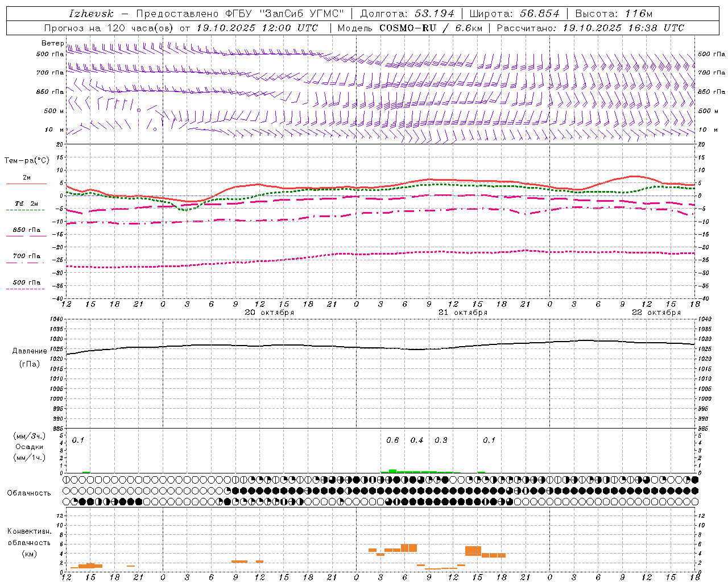Image resolution: width=728 pixels, height=582 pixels.
Task: Click the Давление pressure panel title
Action: point(30,351)
